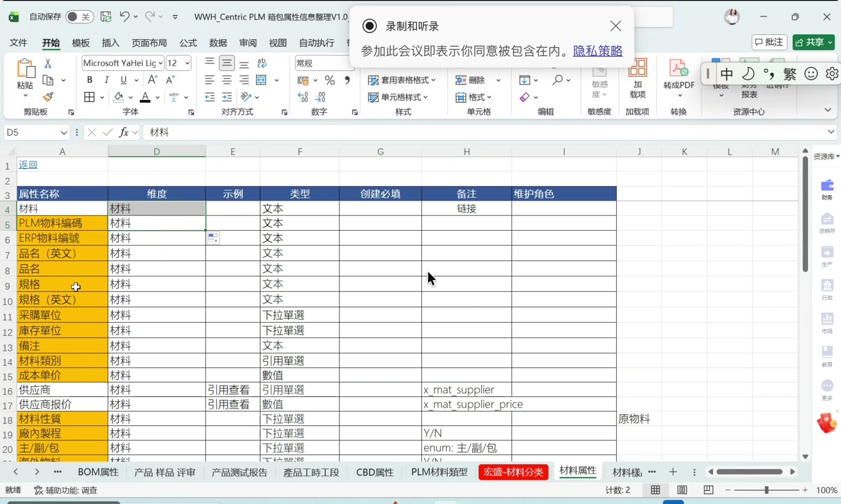
Task: Apply percent style format
Action: 330,80
